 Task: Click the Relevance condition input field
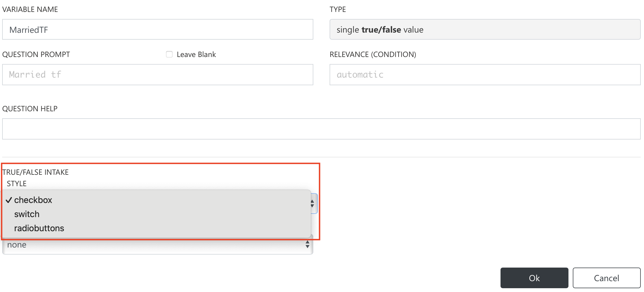click(485, 75)
